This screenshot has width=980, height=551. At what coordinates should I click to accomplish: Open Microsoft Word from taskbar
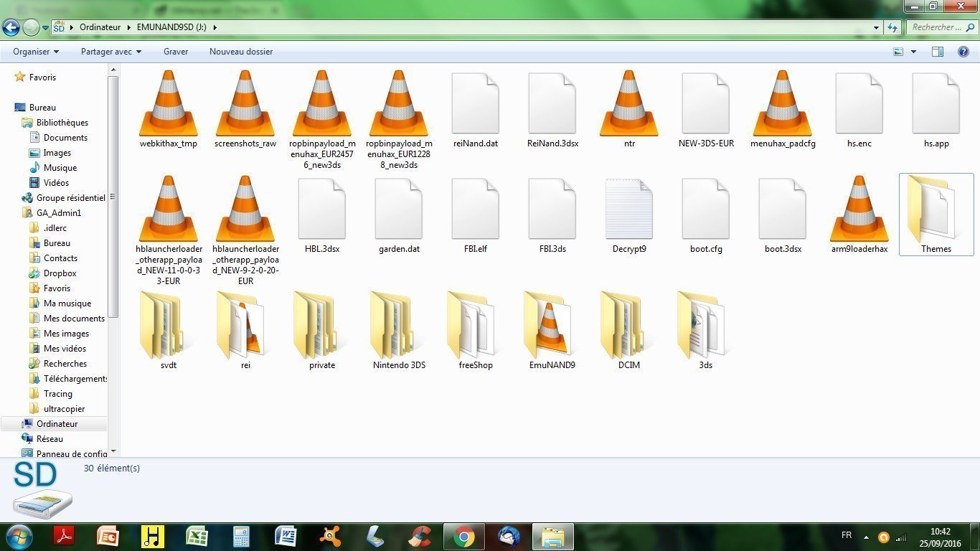(286, 537)
